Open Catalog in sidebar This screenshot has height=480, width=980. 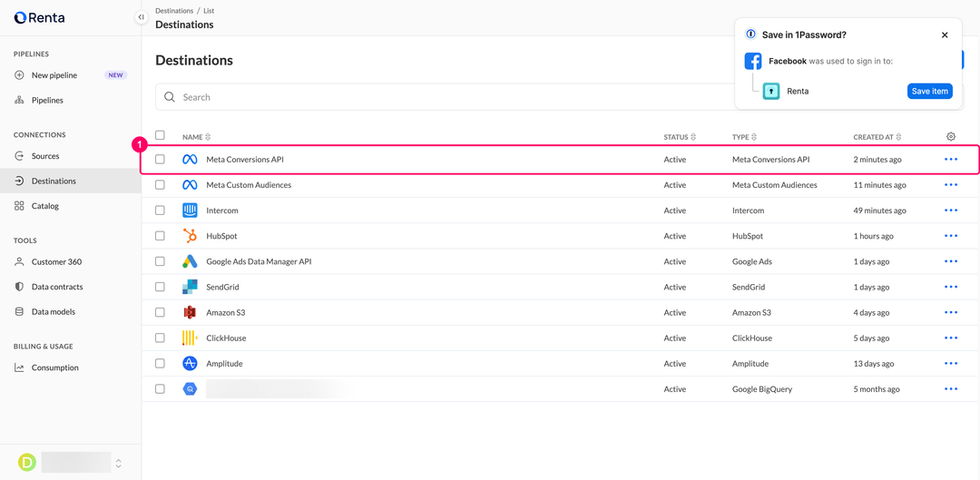tap(70, 206)
